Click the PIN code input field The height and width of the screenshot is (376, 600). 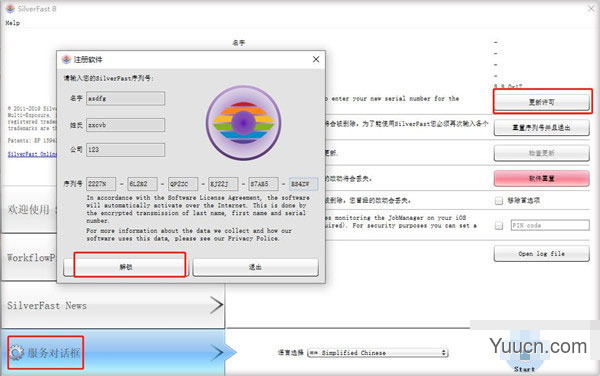(x=550, y=225)
